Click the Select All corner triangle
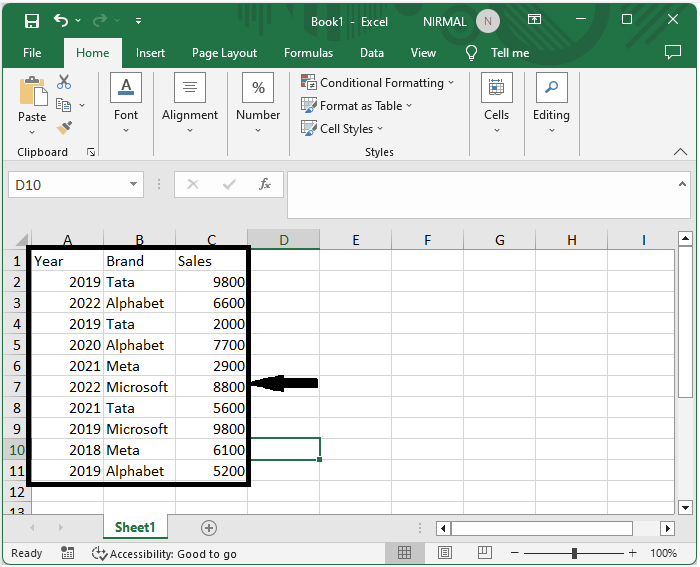This screenshot has width=700, height=567. (21, 240)
